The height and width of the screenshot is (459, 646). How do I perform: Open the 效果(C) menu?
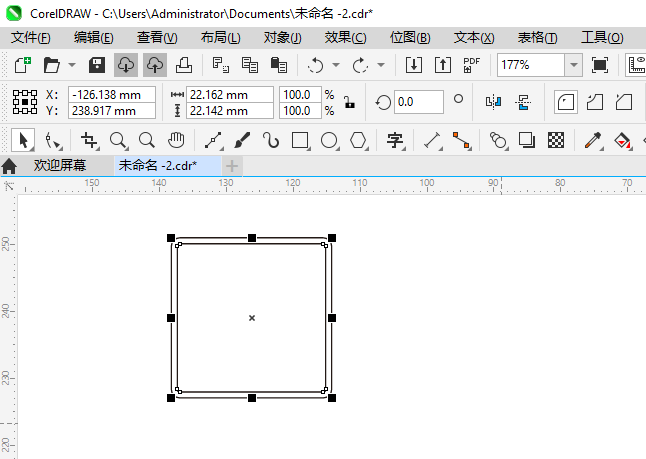[x=345, y=38]
